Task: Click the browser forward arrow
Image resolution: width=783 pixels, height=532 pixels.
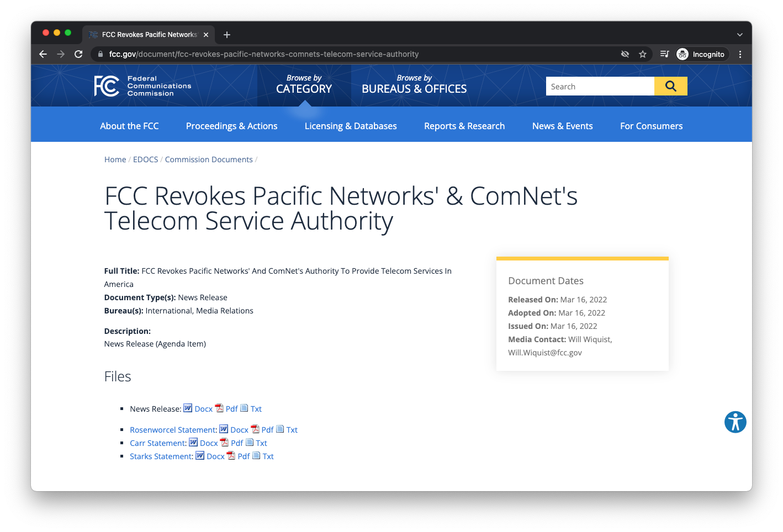Action: pos(61,54)
